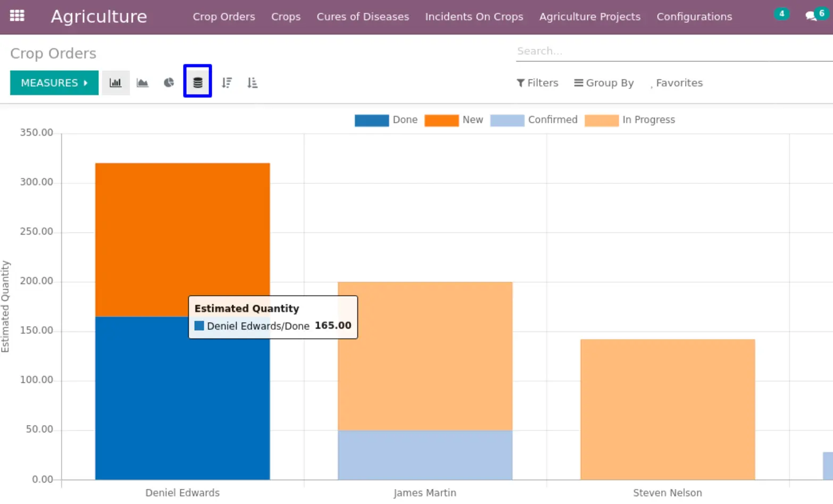Toggle the stacked chart mode
This screenshot has height=504, width=833.
197,81
